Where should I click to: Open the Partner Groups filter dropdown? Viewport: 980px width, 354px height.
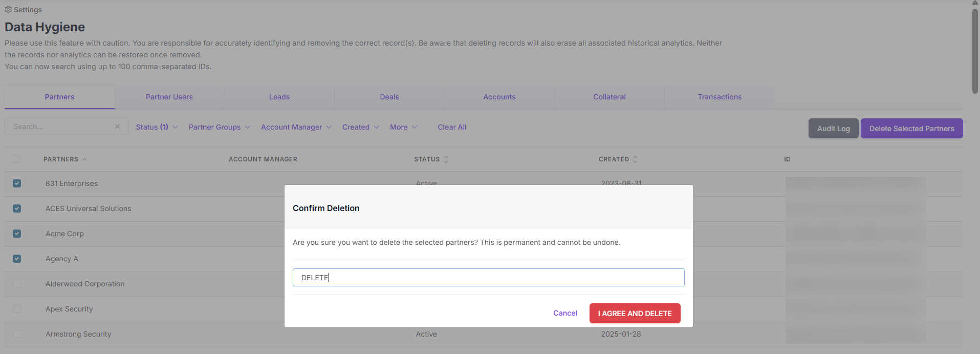point(220,127)
